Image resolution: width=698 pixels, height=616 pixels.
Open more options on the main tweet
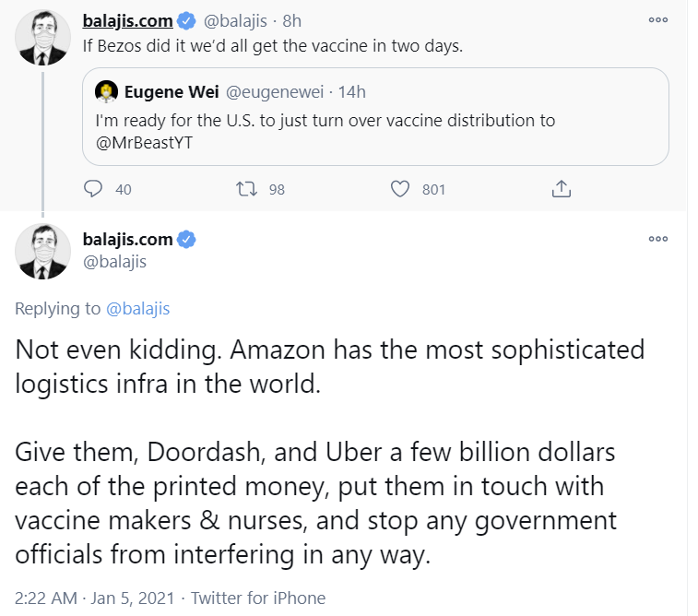click(657, 239)
